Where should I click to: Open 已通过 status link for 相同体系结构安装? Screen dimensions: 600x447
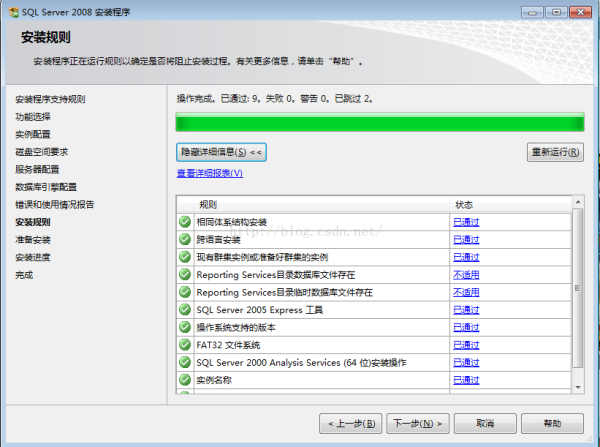[466, 222]
